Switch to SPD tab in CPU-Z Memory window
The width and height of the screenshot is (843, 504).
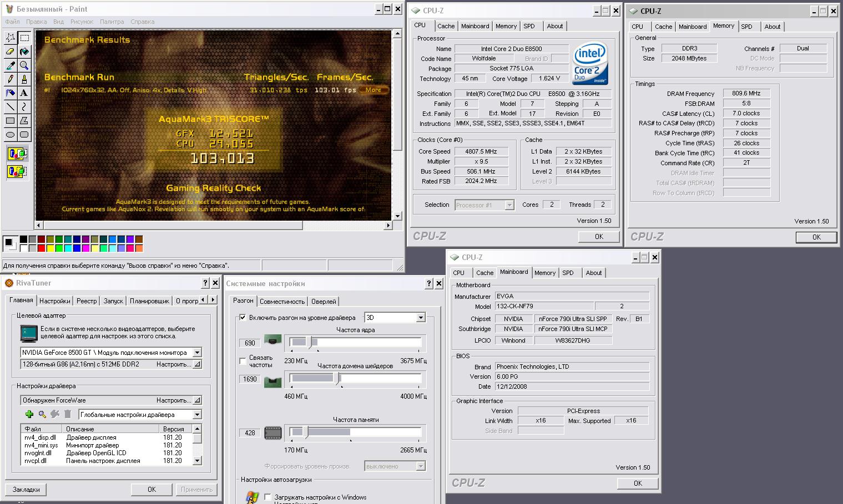pos(746,27)
